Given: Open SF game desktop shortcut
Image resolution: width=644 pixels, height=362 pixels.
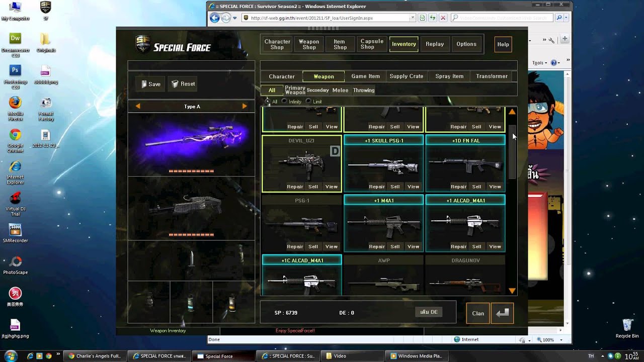Looking at the screenshot, I should [45, 11].
